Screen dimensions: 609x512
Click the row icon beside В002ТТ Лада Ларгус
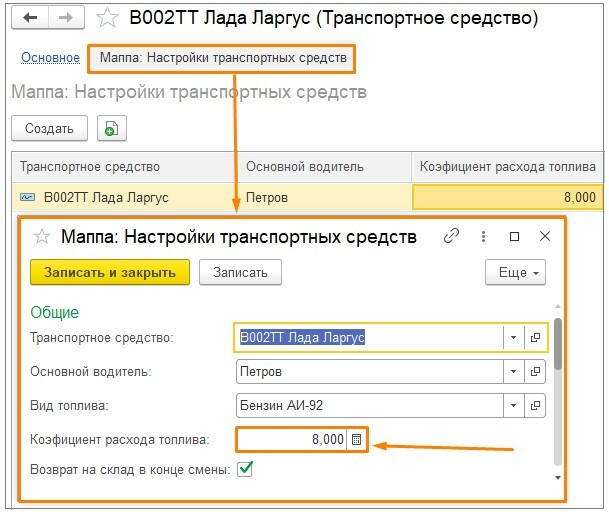point(27,197)
